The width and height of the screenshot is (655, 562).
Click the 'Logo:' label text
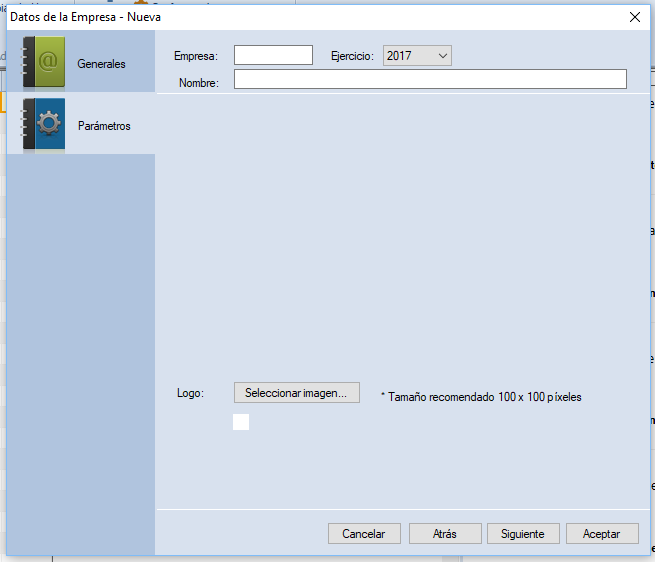(x=190, y=393)
